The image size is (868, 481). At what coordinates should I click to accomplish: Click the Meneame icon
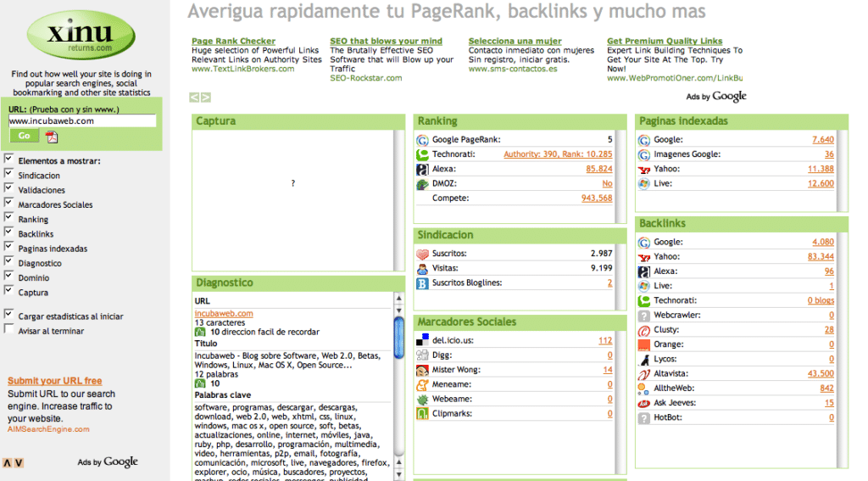click(x=422, y=384)
